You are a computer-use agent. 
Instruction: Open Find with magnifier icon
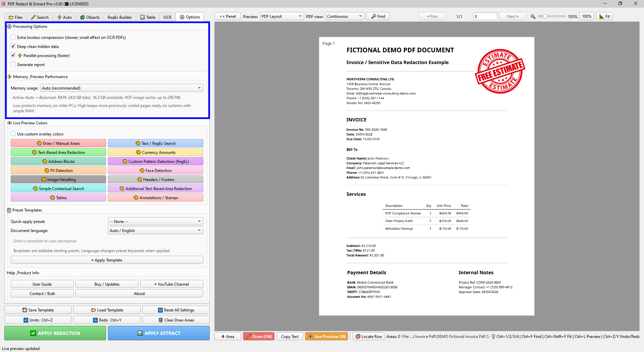pyautogui.click(x=378, y=16)
